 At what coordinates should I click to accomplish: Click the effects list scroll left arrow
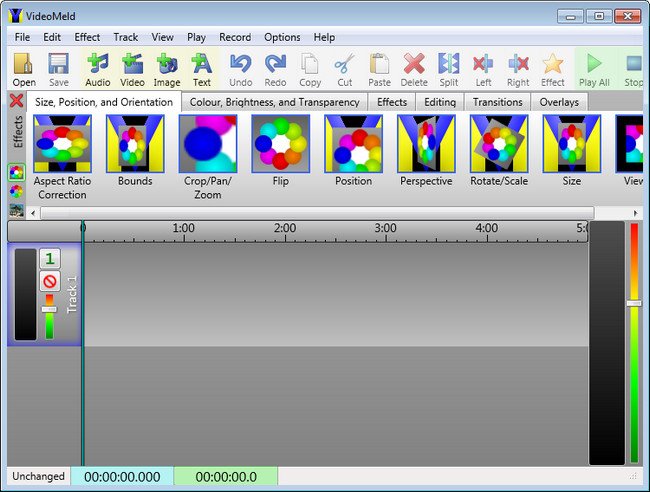pyautogui.click(x=33, y=213)
